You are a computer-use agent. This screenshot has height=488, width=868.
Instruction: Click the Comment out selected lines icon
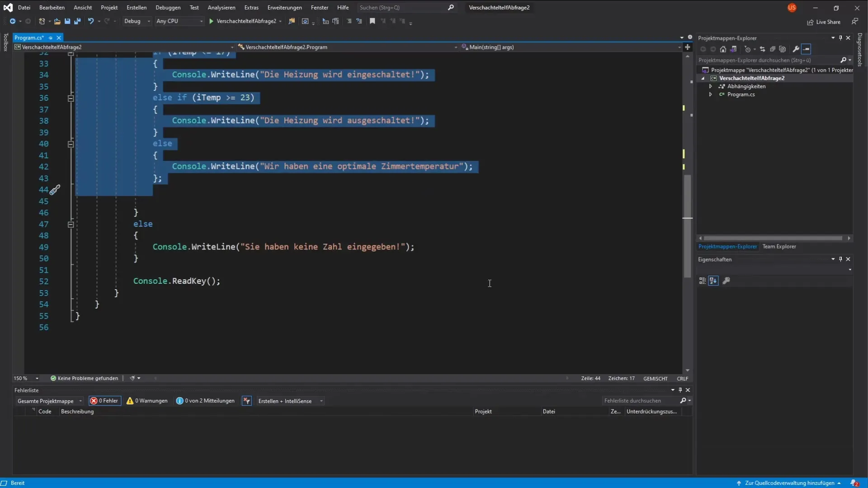click(x=349, y=21)
